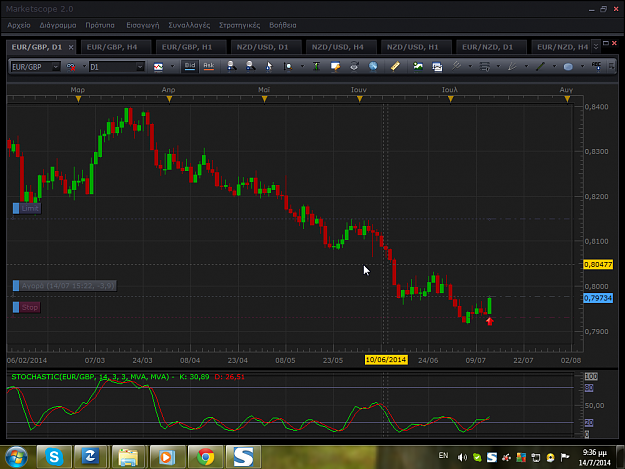Expand the ellipse shape dropdown arrow
625x469 pixels.
click(582, 66)
